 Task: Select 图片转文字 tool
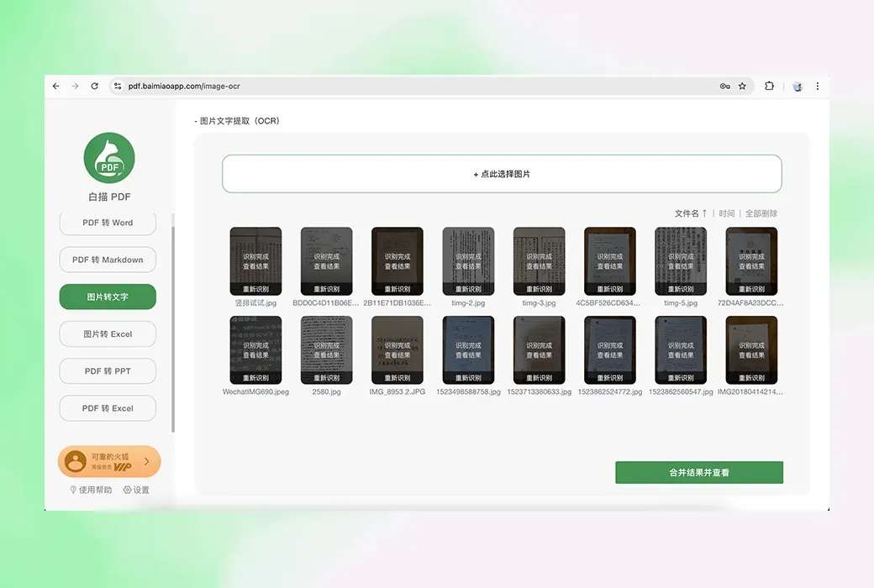108,297
